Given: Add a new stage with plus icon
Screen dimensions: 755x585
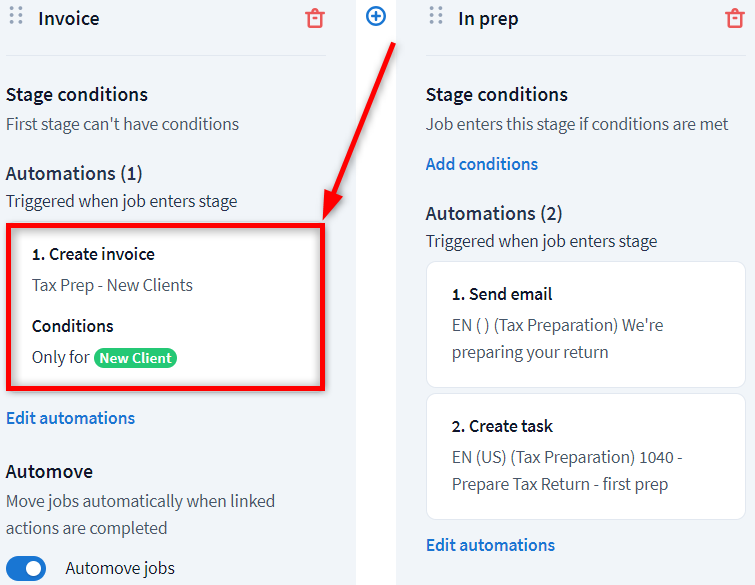Looking at the screenshot, I should click(x=376, y=16).
